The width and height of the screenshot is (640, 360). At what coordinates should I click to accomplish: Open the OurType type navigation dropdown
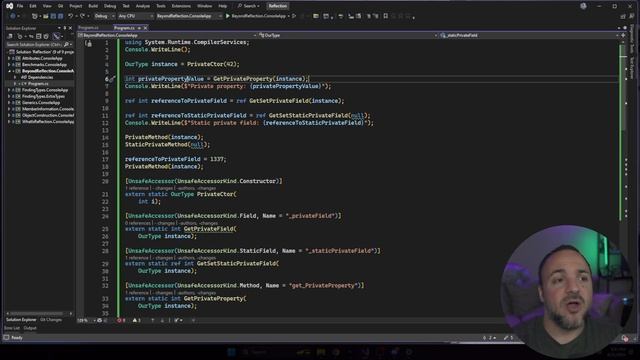point(347,36)
